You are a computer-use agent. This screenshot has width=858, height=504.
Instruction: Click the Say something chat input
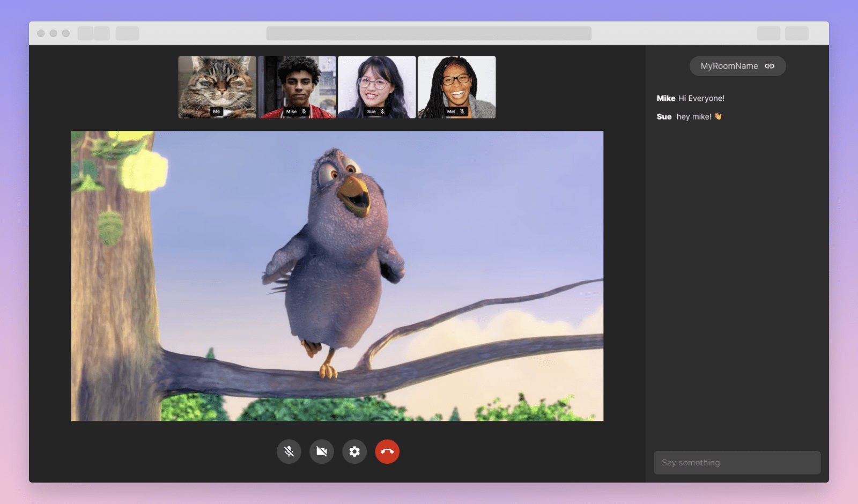[x=737, y=462]
